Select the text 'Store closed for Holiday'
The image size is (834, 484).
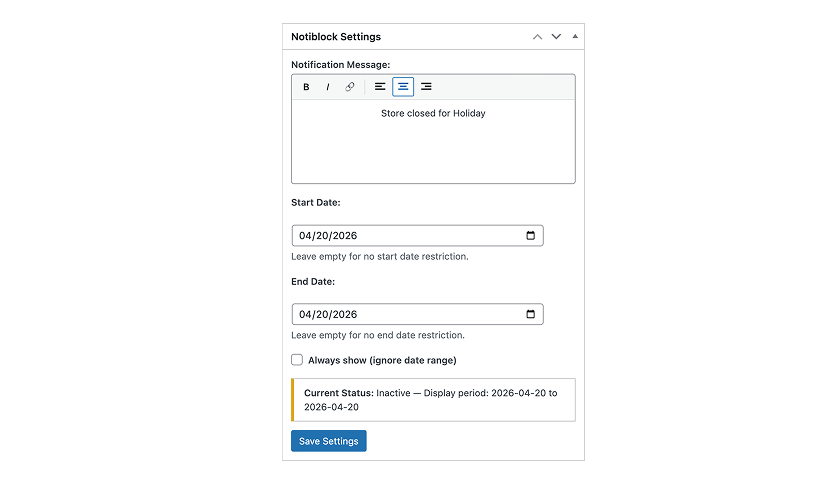(x=433, y=113)
